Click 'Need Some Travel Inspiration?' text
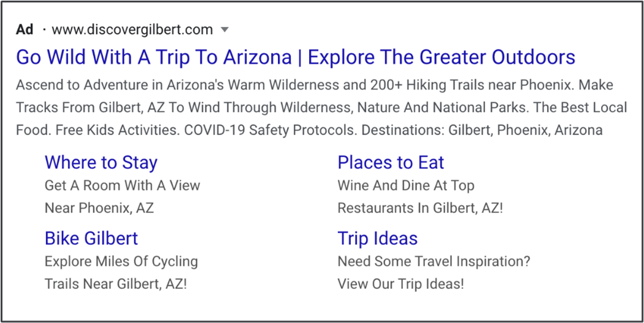The width and height of the screenshot is (644, 323). (434, 261)
